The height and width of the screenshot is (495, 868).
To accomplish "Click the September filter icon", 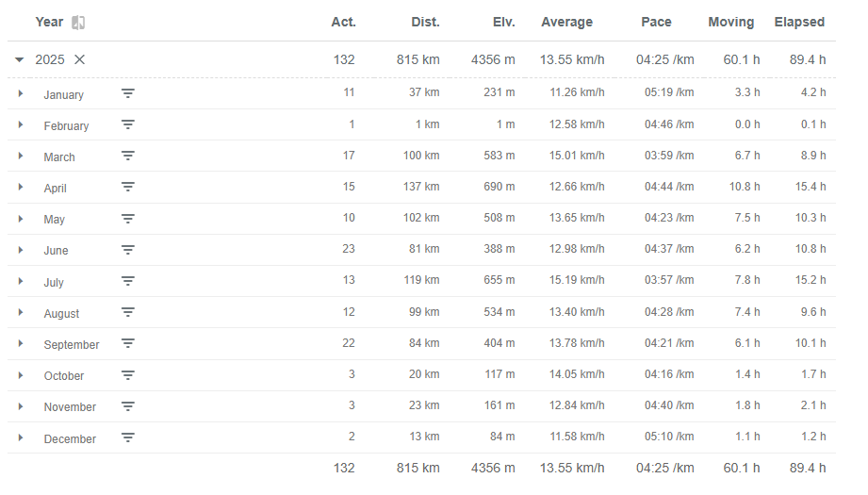I will click(x=128, y=344).
